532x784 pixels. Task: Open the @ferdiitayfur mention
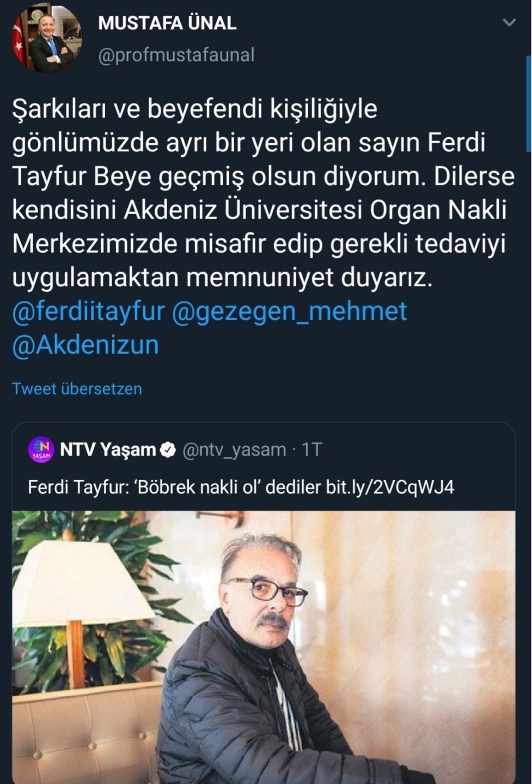click(x=88, y=311)
